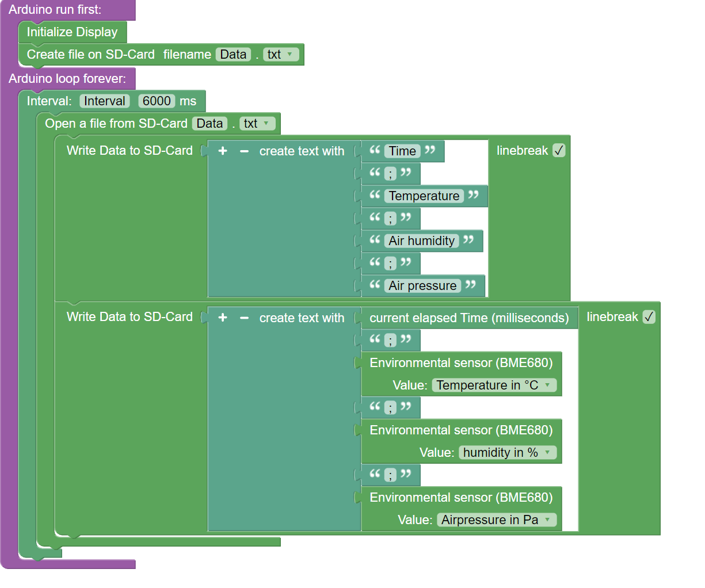Select current elapsed Time (milliseconds) block
The image size is (705, 588).
click(469, 318)
